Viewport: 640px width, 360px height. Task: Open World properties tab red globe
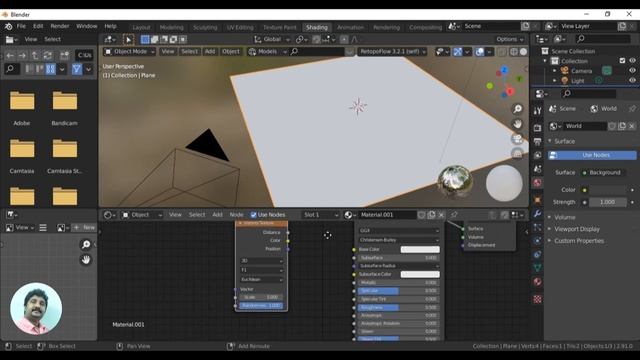538,183
